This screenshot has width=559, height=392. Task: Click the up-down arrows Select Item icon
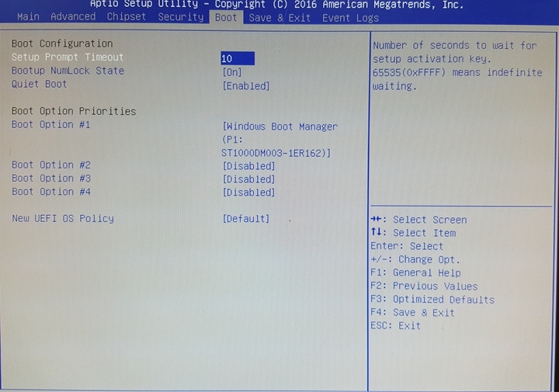(377, 232)
